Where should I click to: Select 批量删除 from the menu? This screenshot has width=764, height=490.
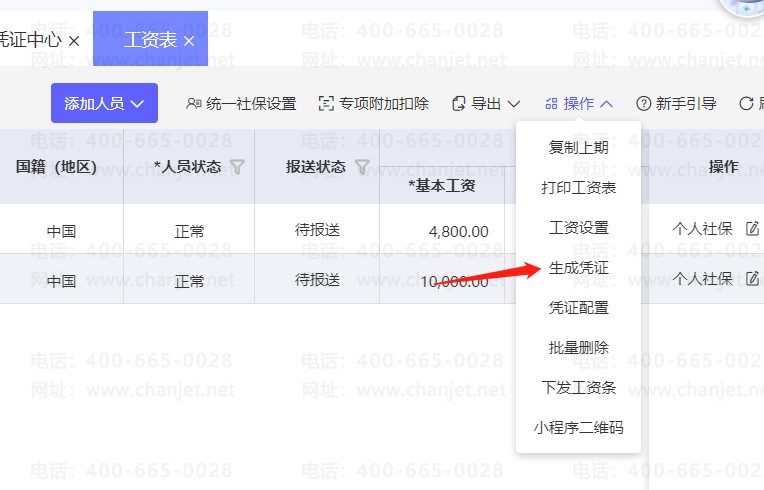click(x=578, y=347)
